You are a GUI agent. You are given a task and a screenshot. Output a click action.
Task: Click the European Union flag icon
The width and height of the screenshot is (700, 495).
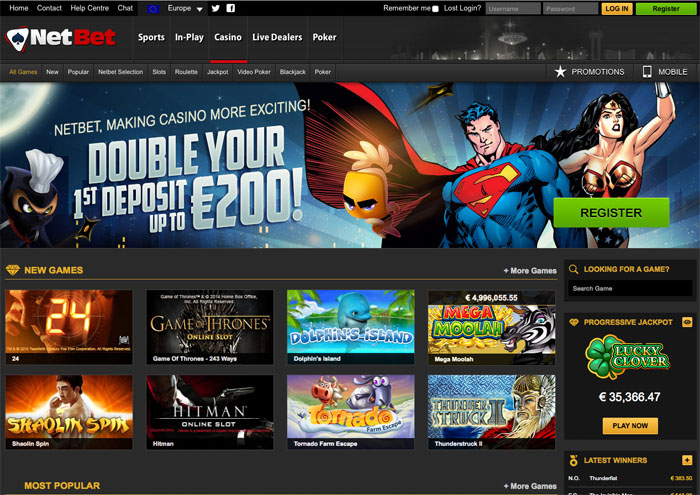(153, 8)
